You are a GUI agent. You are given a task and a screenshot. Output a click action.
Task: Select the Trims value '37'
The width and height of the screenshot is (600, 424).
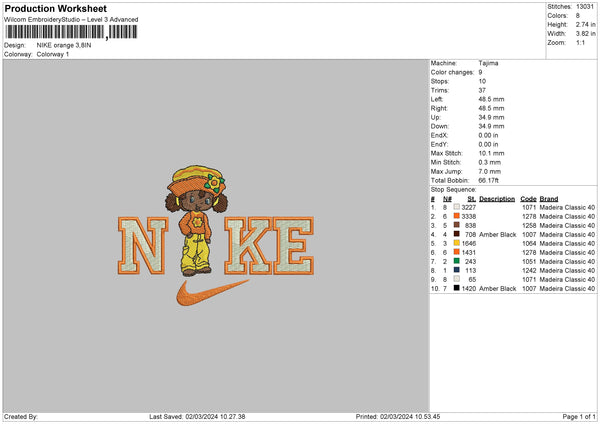pos(482,90)
